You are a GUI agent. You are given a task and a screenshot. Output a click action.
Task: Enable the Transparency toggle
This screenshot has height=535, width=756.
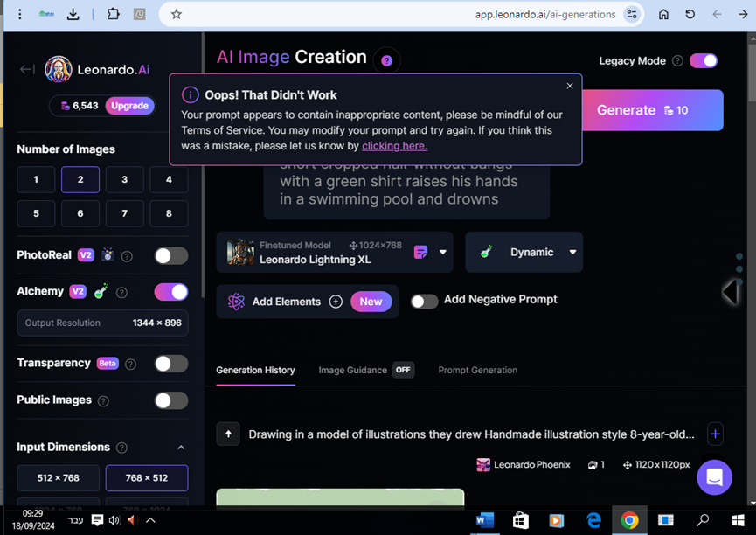[171, 364]
